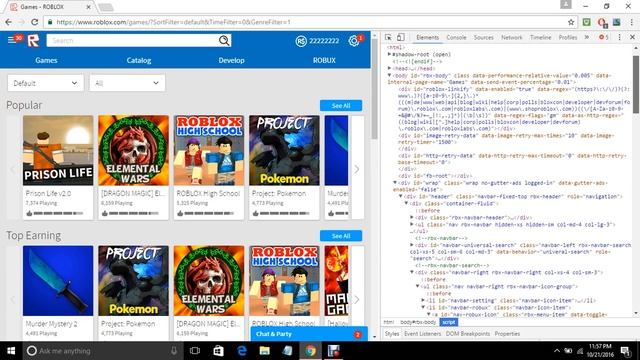Open Task View from the taskbar
The image size is (640, 360).
coord(195,351)
